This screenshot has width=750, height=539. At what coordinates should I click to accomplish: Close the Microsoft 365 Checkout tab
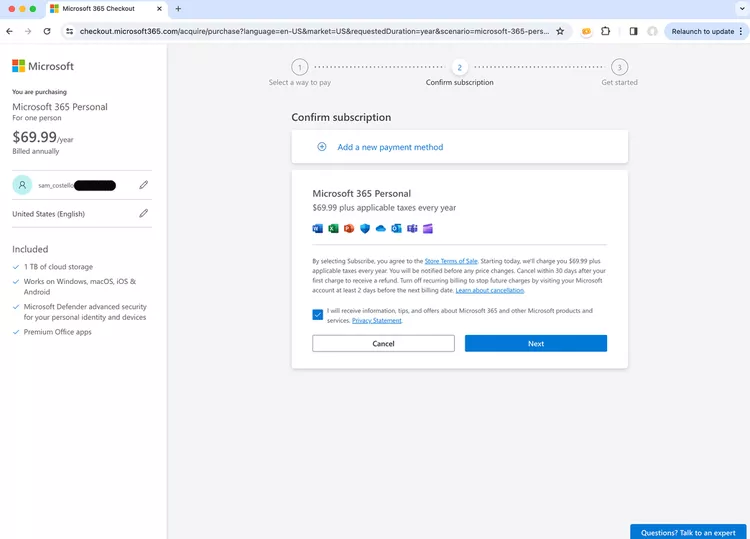pyautogui.click(x=159, y=9)
